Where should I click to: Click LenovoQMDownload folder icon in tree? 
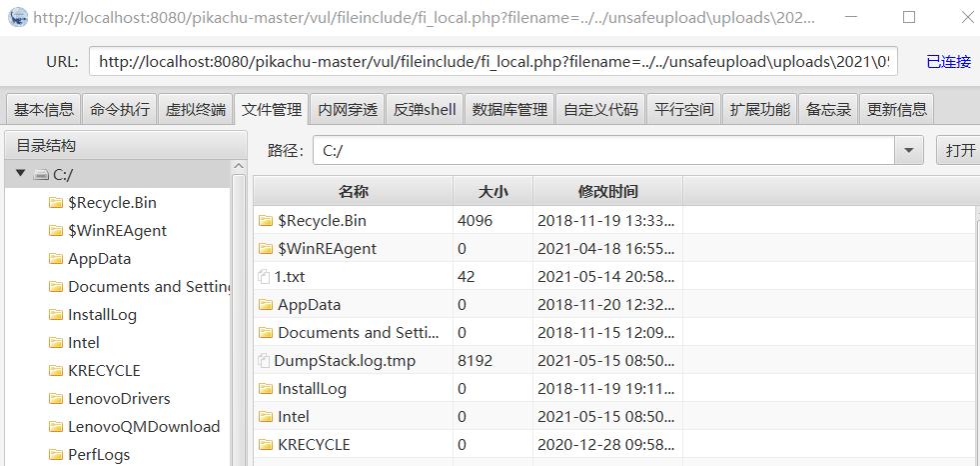56,427
